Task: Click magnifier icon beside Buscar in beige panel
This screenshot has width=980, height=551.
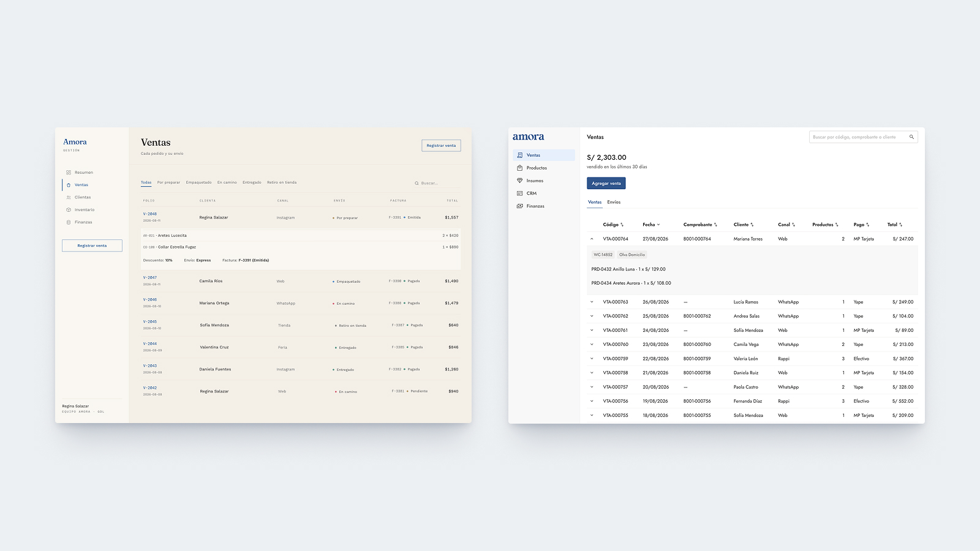Action: [417, 183]
